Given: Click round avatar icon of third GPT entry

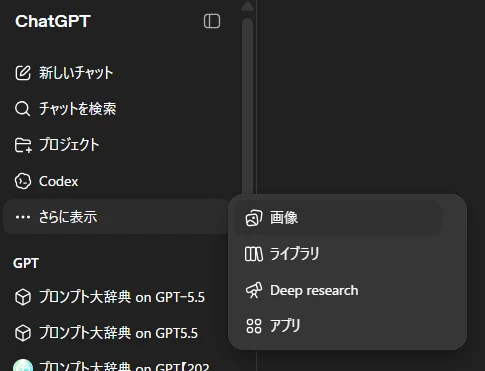Looking at the screenshot, I should point(23,365).
